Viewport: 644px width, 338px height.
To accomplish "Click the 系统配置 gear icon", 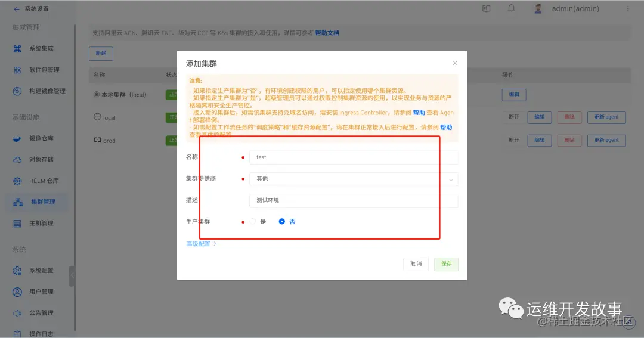I will (x=17, y=271).
